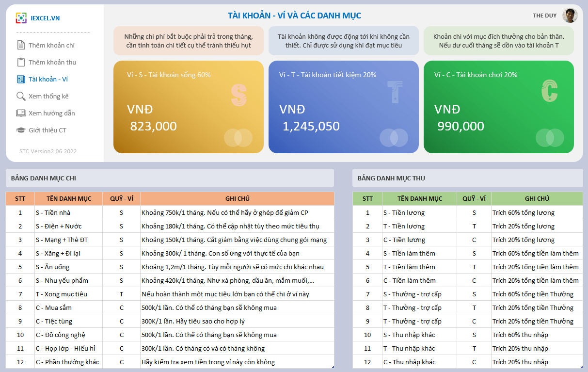Click the T emblem on the blue savings card
The image size is (588, 372).
tap(395, 92)
